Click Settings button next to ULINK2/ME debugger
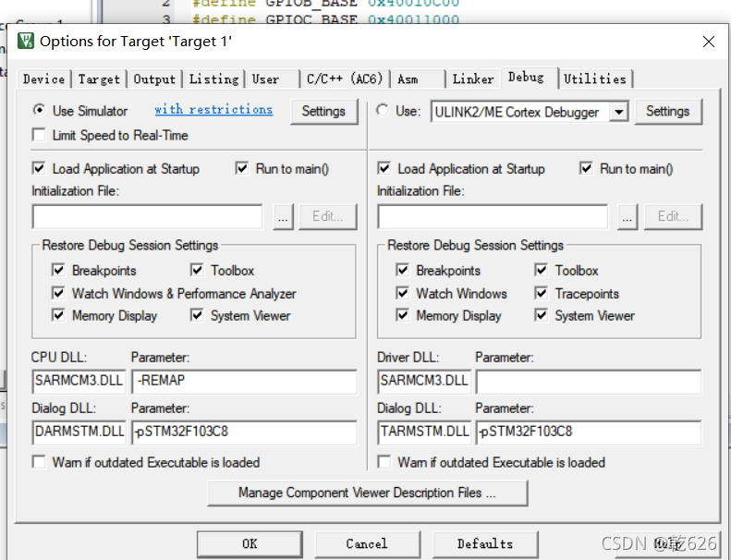 pos(667,111)
